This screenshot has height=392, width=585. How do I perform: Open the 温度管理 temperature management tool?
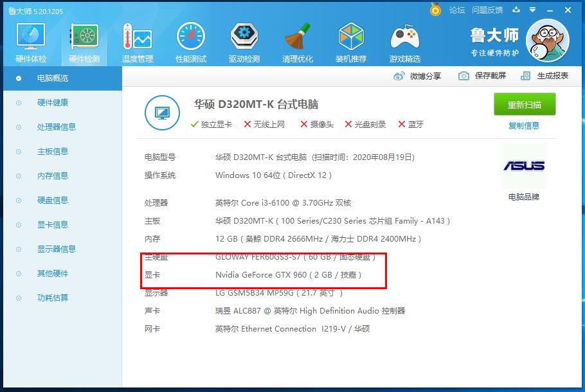pyautogui.click(x=136, y=42)
